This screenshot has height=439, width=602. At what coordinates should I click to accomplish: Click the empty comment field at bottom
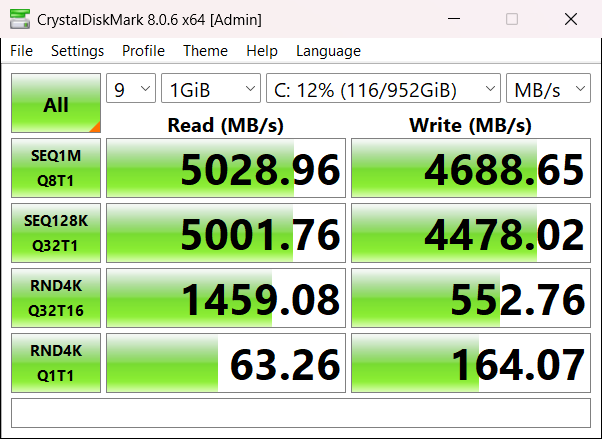(301, 413)
